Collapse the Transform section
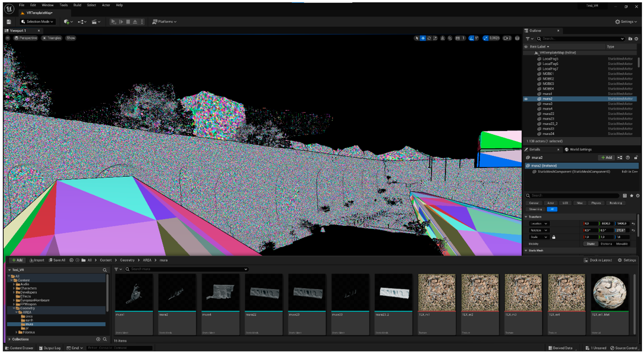This screenshot has height=355, width=644. click(526, 217)
